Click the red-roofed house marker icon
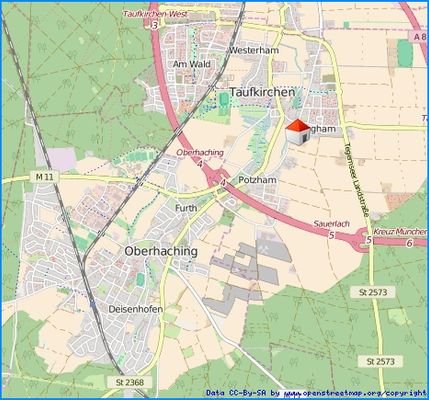Viewport: 429px width, 400px height. 298,132
